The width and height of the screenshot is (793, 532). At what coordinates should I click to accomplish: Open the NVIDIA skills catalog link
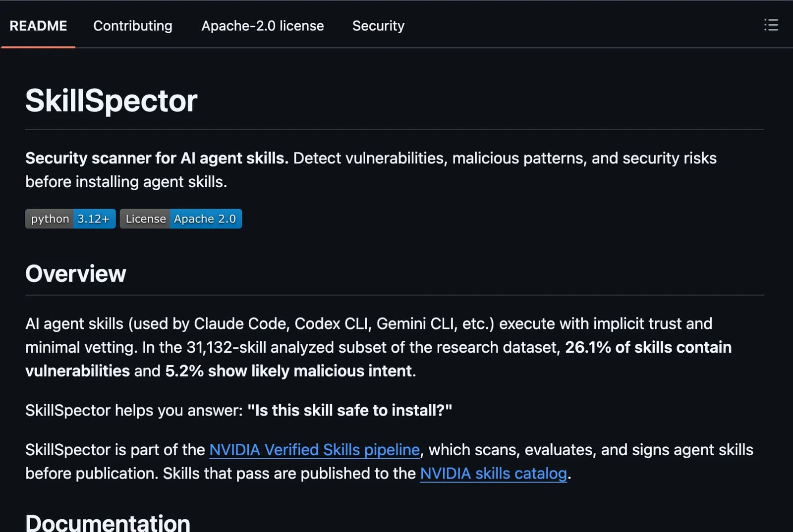point(493,474)
